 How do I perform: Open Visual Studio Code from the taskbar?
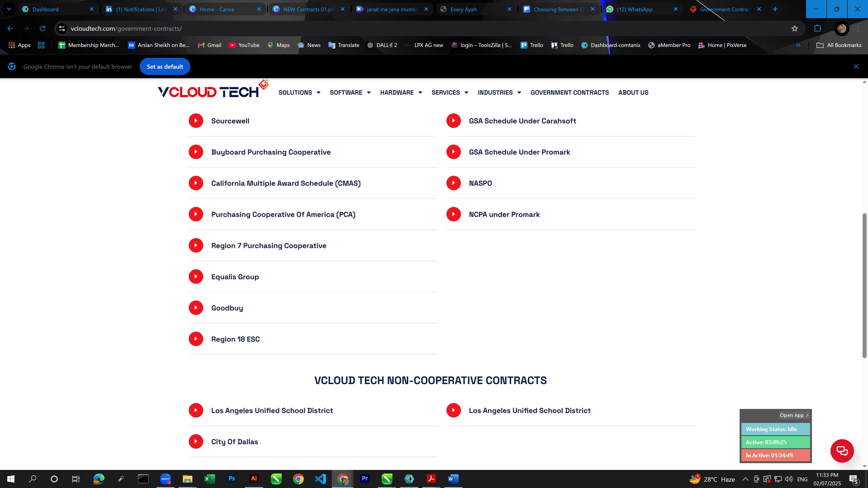pos(320,479)
